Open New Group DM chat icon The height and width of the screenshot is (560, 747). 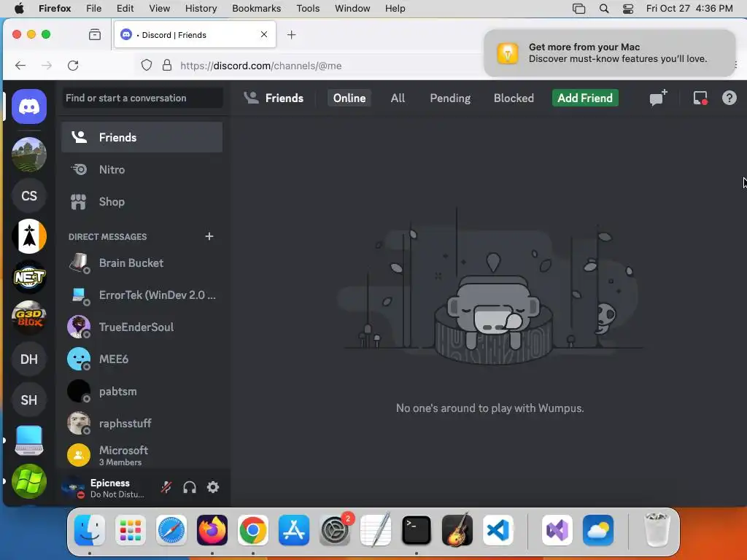[658, 98]
